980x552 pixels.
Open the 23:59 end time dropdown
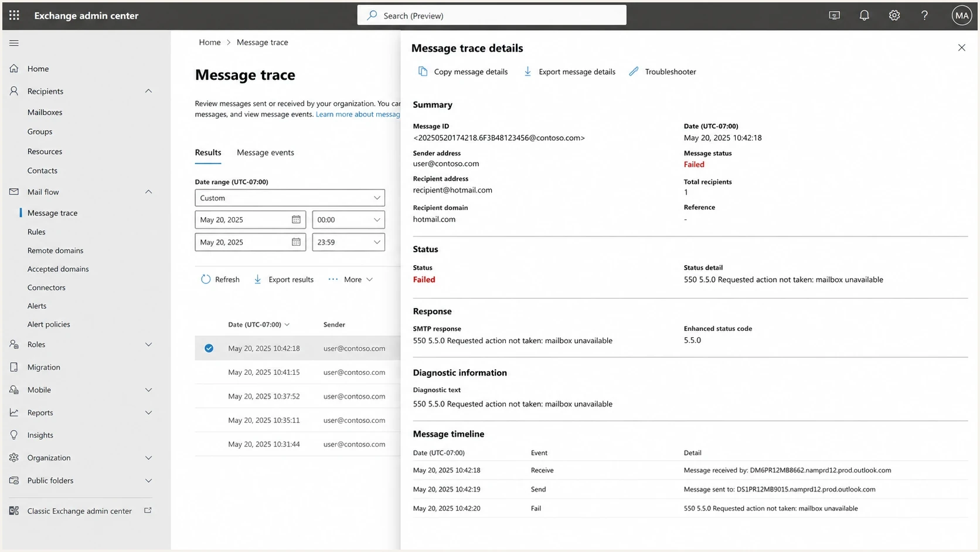[348, 242]
